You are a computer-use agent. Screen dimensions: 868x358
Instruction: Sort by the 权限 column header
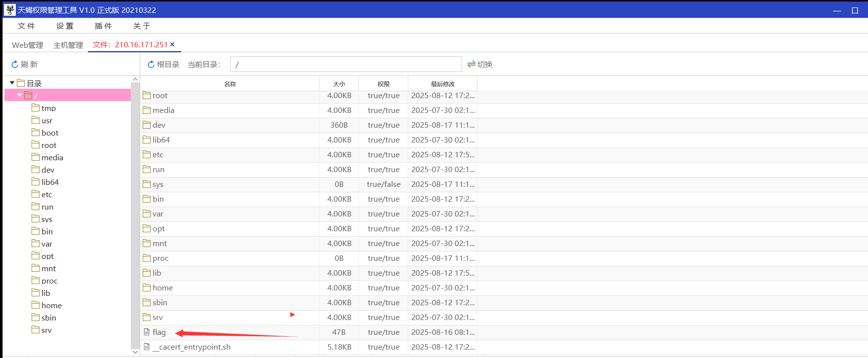384,84
